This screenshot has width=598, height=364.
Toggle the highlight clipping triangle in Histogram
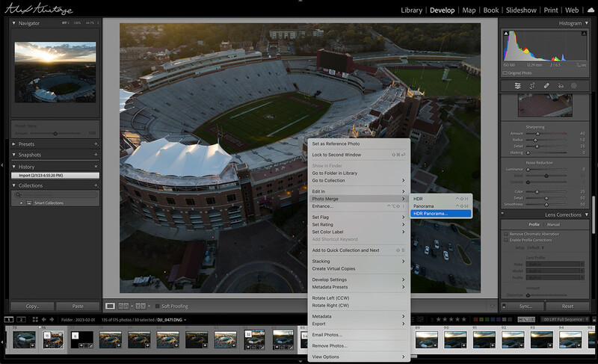[584, 34]
